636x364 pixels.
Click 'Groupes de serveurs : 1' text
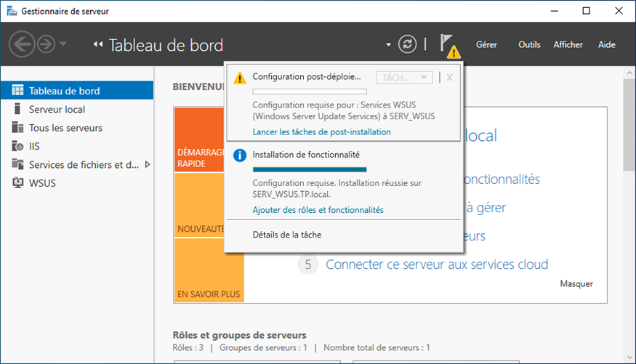[263, 348]
